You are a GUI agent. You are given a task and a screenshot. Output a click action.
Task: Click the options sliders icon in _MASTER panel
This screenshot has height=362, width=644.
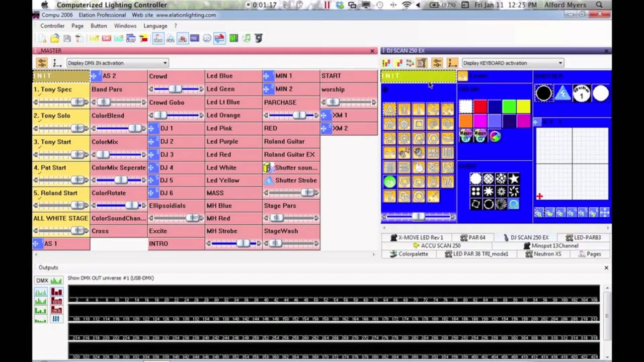(42, 63)
